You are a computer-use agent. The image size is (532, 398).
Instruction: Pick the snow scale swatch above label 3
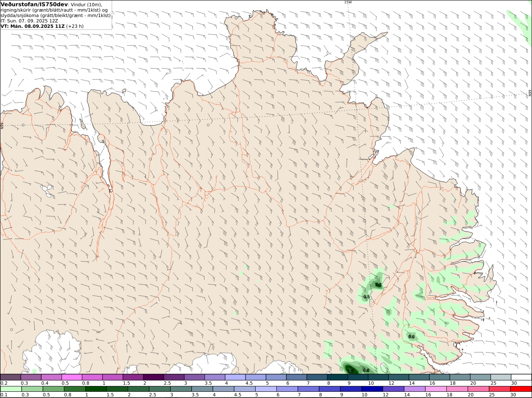click(x=194, y=377)
